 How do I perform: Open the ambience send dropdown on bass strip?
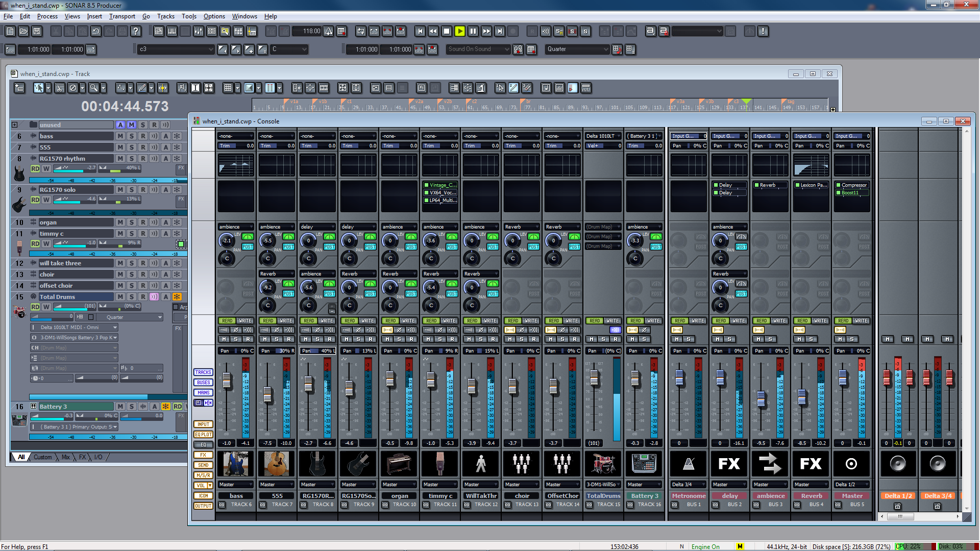[236, 227]
